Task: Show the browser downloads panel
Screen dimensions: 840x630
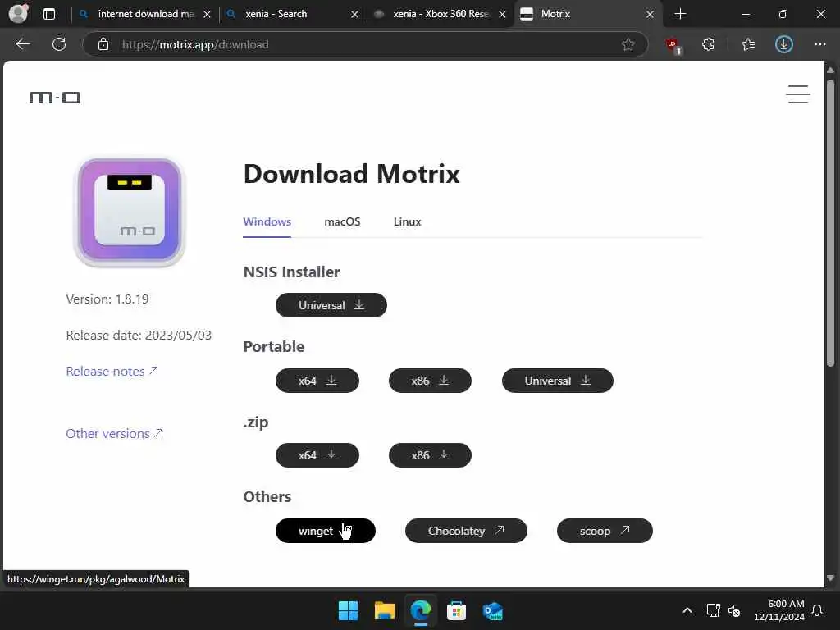Action: [x=783, y=44]
